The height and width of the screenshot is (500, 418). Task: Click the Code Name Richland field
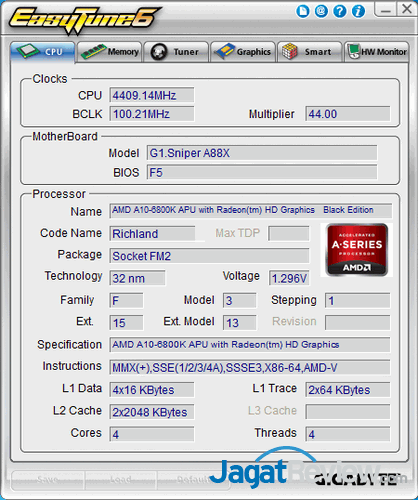[x=152, y=234]
